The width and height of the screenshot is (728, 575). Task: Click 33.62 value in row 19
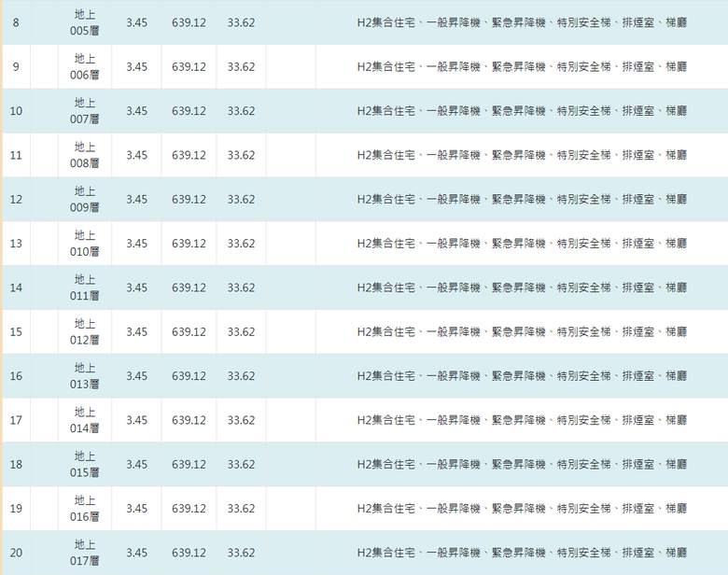pyautogui.click(x=241, y=508)
